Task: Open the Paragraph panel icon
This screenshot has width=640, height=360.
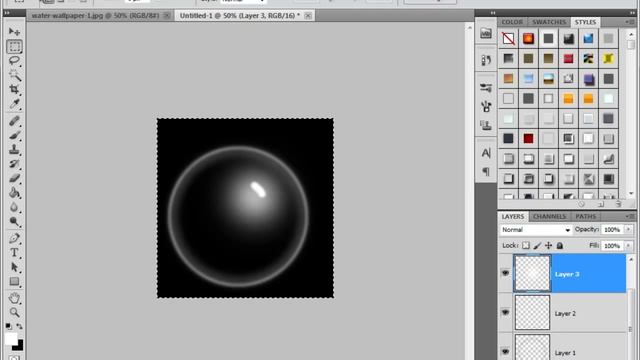Action: (486, 171)
